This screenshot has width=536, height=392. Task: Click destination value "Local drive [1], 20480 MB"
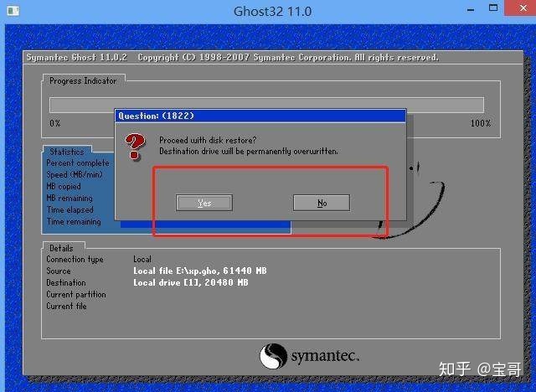191,282
